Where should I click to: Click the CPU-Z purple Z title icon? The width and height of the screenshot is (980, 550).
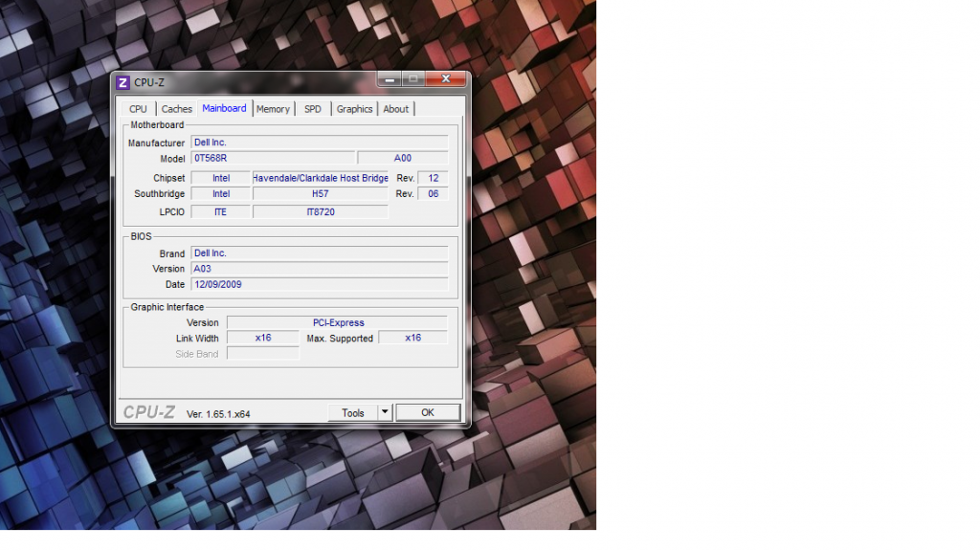tap(123, 82)
